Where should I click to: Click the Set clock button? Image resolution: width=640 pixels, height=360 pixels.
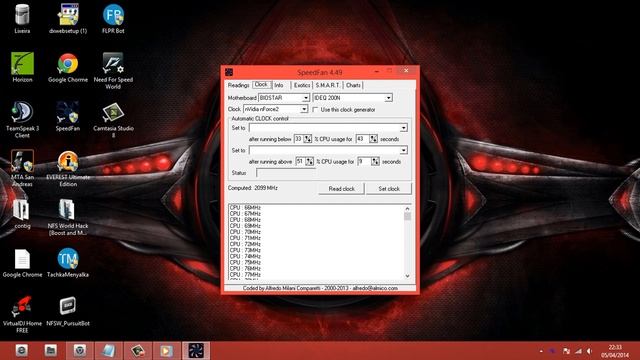pos(389,189)
